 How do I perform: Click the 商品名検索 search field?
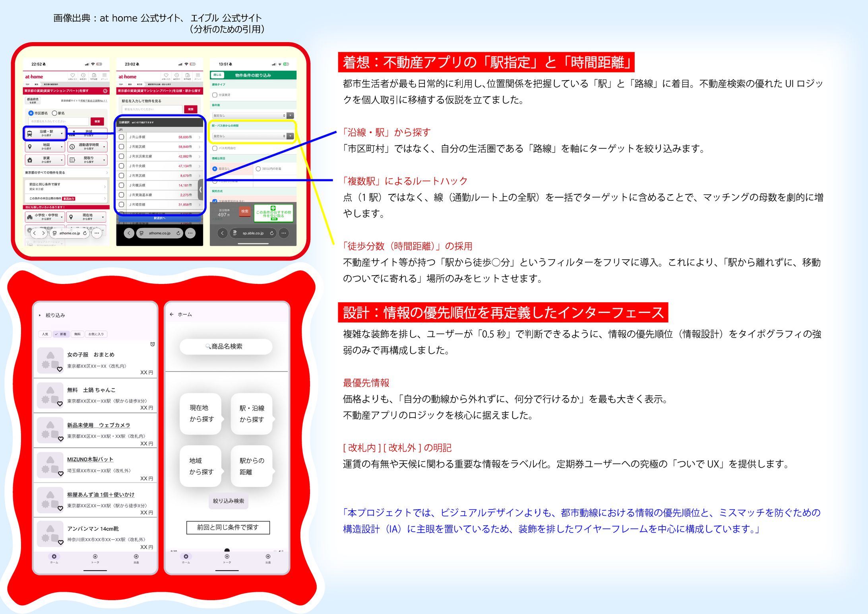[226, 346]
